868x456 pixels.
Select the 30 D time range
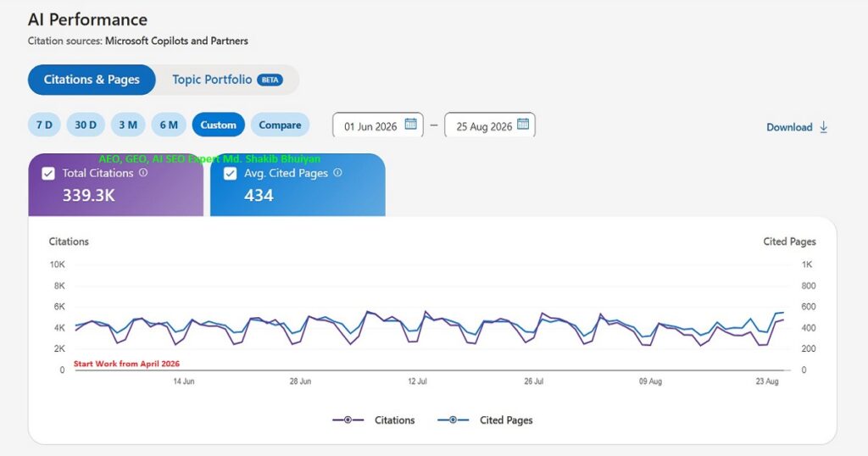86,125
